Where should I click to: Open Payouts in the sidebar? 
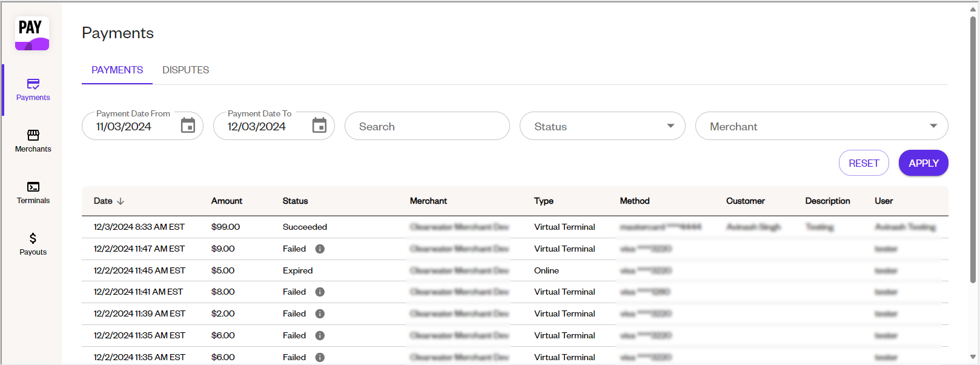(33, 244)
